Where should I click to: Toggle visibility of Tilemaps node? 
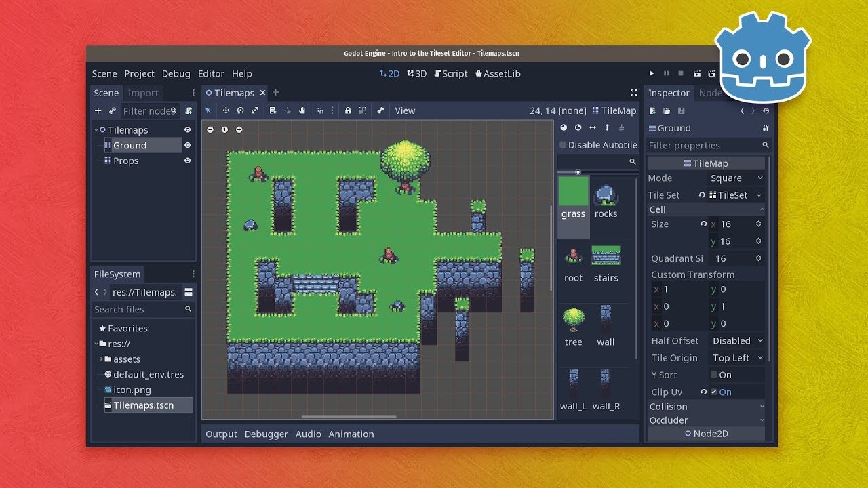point(188,130)
